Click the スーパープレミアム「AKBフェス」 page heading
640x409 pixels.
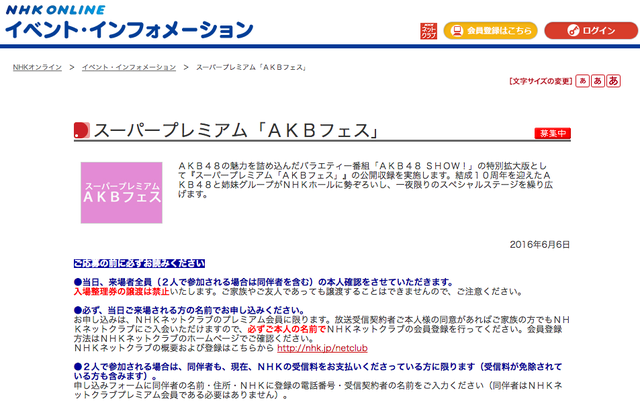pyautogui.click(x=237, y=131)
